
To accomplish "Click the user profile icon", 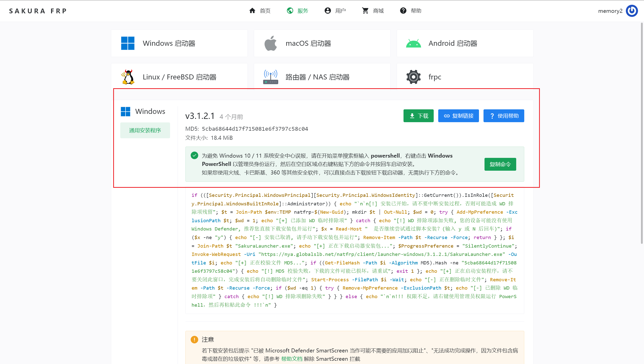I will (x=328, y=11).
